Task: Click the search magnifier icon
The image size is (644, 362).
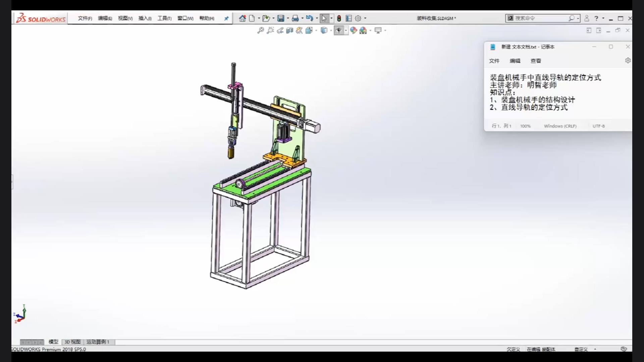Action: tap(571, 18)
